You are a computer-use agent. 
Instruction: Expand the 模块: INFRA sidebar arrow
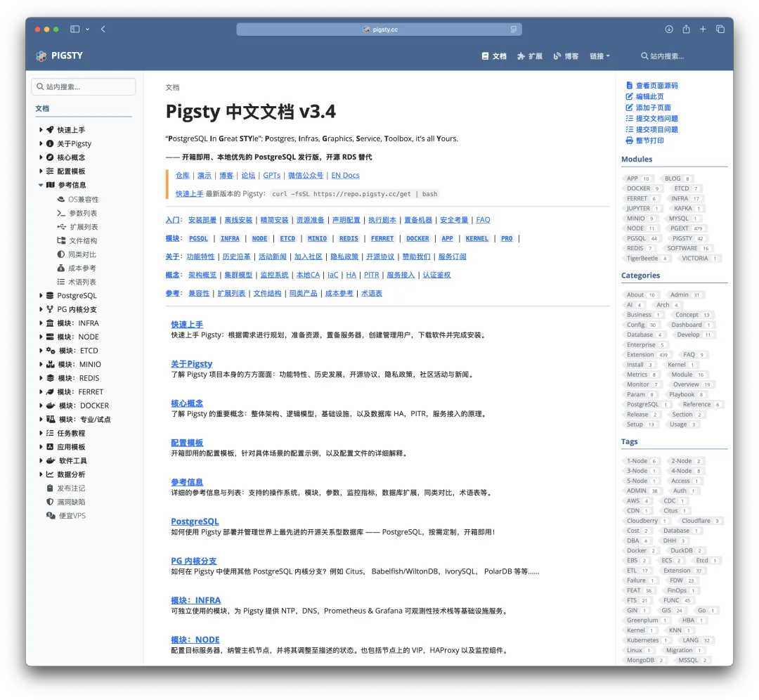click(41, 323)
